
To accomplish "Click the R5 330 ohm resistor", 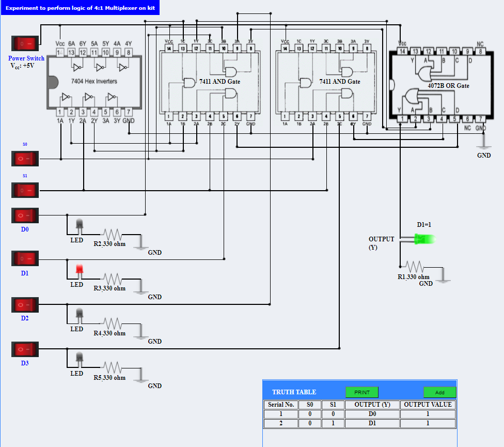I will point(113,367).
